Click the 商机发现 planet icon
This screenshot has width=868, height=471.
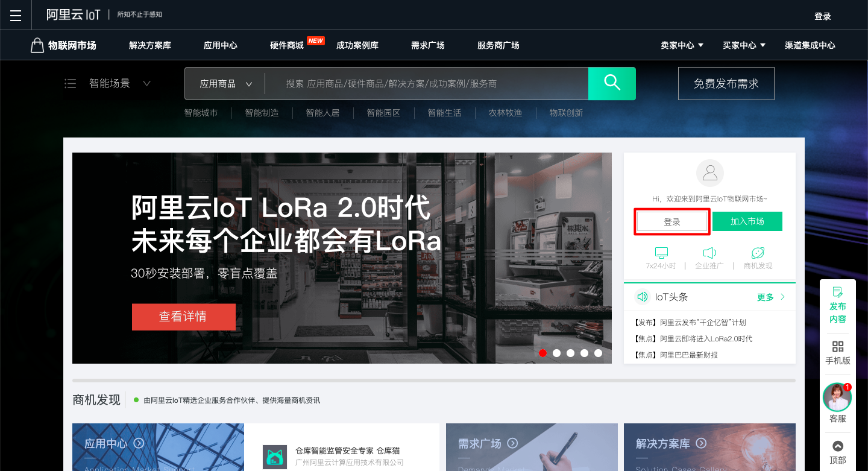(x=758, y=253)
